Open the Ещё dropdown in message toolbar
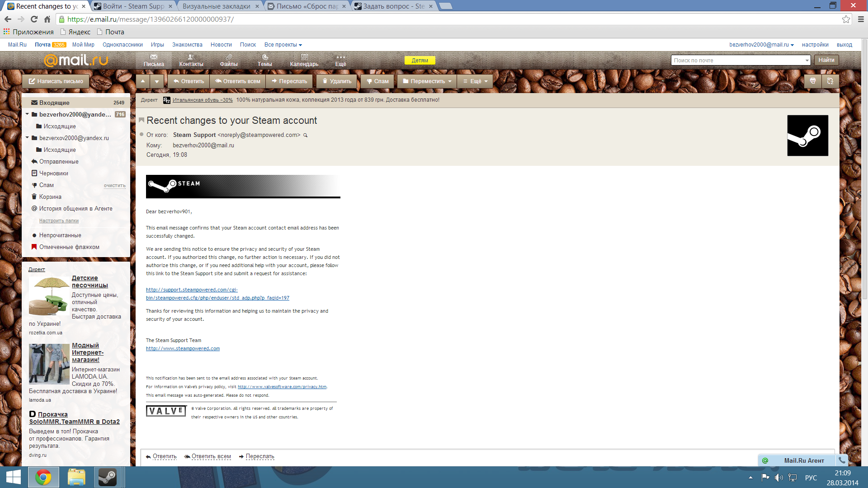Image resolution: width=868 pixels, height=488 pixels. point(475,81)
